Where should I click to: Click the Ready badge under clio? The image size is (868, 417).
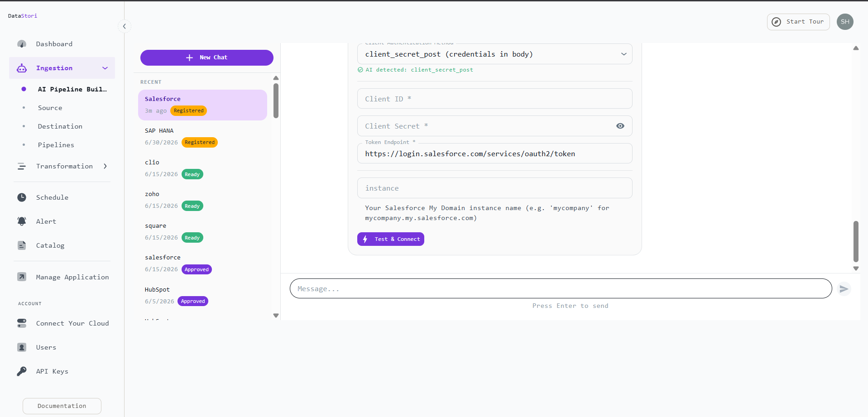(192, 174)
